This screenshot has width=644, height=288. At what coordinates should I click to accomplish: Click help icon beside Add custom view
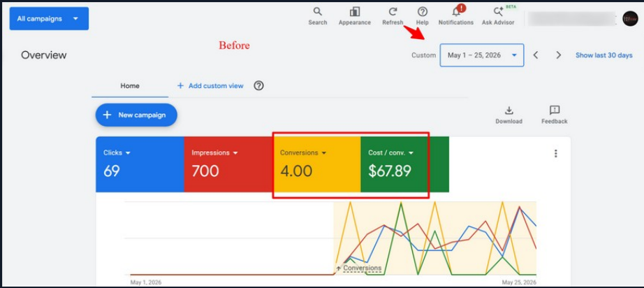(258, 86)
